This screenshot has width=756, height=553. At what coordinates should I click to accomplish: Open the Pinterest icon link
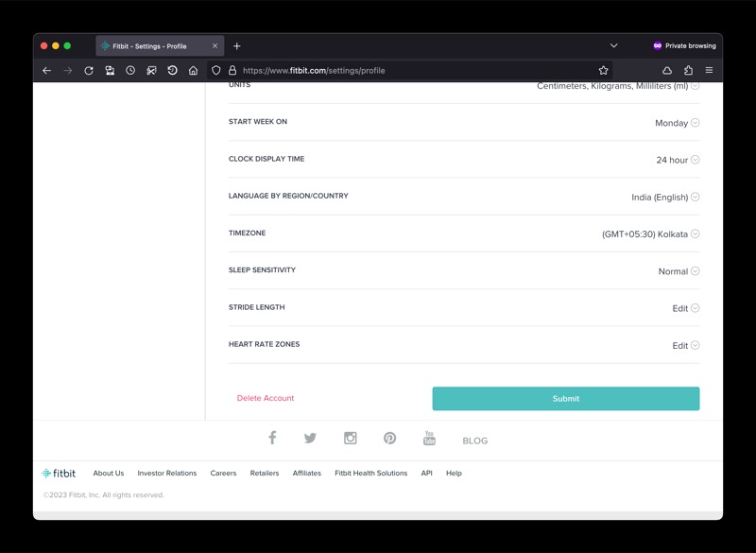pyautogui.click(x=389, y=438)
